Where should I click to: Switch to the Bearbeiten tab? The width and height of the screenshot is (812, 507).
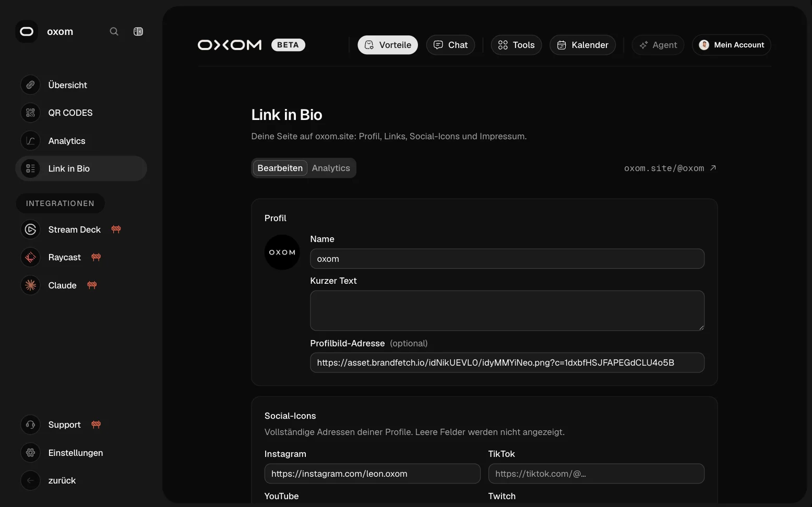coord(280,168)
